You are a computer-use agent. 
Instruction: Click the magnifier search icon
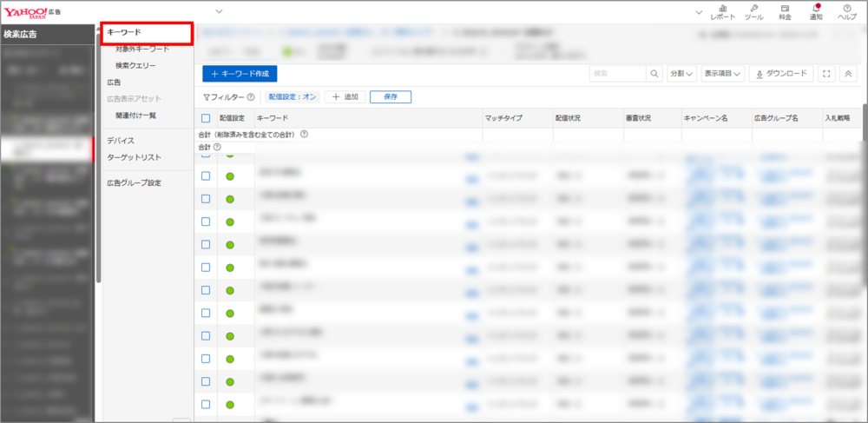[x=654, y=74]
